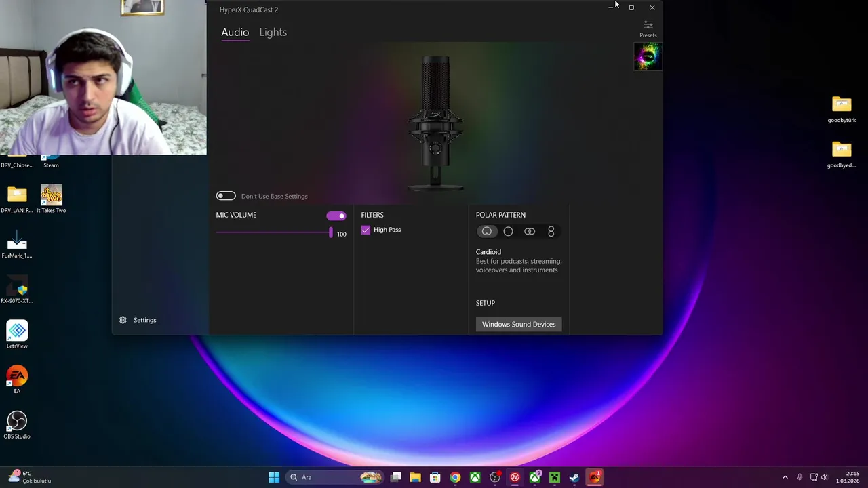Select the EA desktop shortcut
Screen dimensions: 868x488
[17, 380]
